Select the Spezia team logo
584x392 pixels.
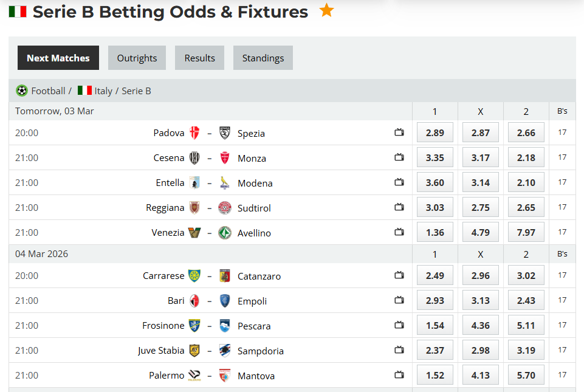(x=224, y=132)
